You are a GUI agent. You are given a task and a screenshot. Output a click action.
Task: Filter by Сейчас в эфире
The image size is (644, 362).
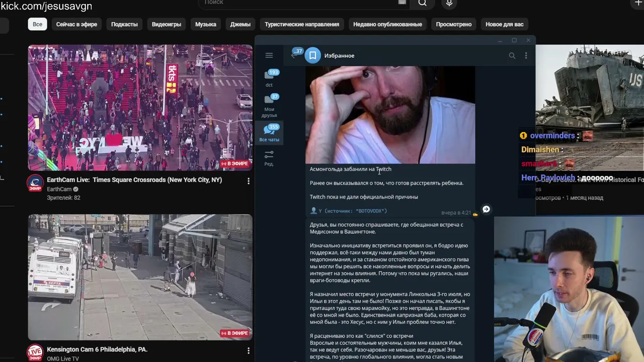pos(76,24)
